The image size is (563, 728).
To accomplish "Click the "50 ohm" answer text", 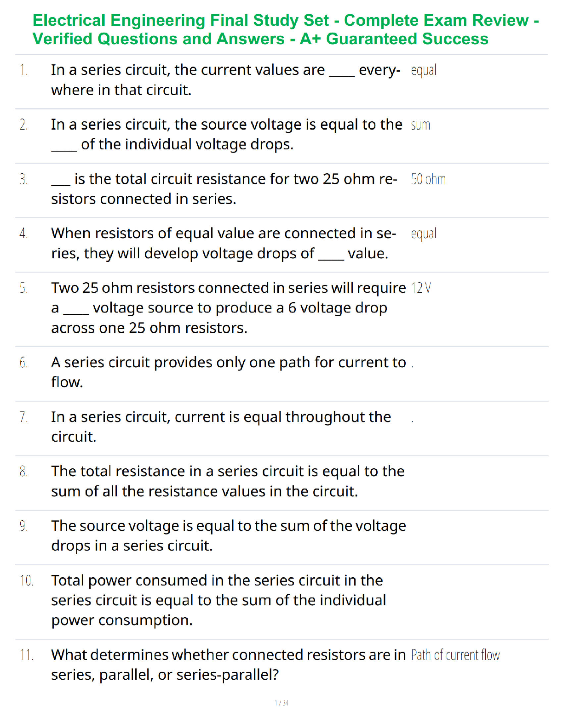I will (428, 179).
